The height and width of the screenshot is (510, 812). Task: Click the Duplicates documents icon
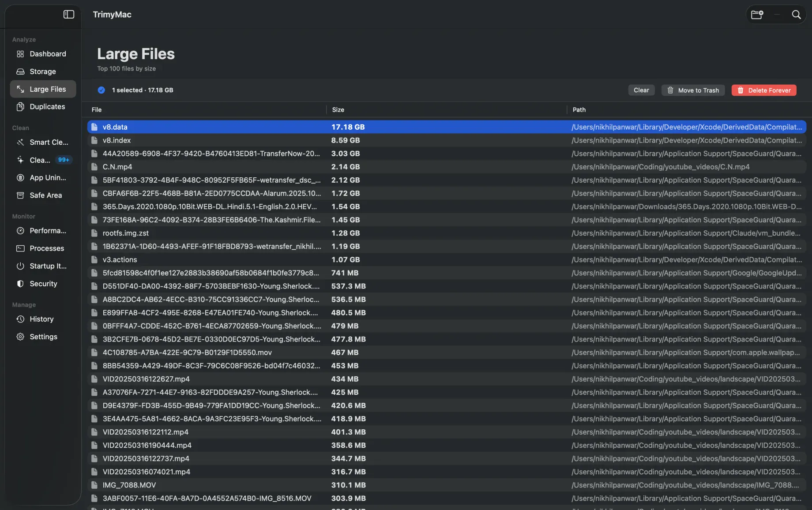click(20, 107)
